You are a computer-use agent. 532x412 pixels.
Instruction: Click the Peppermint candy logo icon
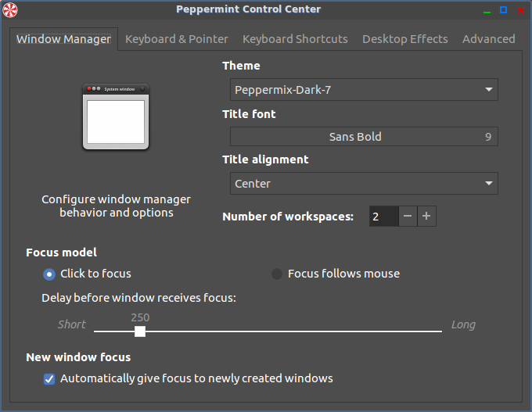[x=10, y=10]
